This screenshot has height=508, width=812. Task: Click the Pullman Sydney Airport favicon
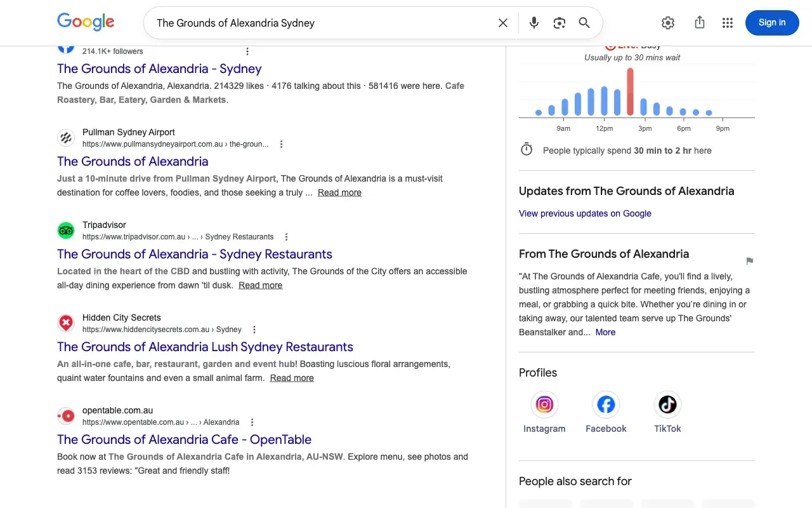(x=66, y=138)
